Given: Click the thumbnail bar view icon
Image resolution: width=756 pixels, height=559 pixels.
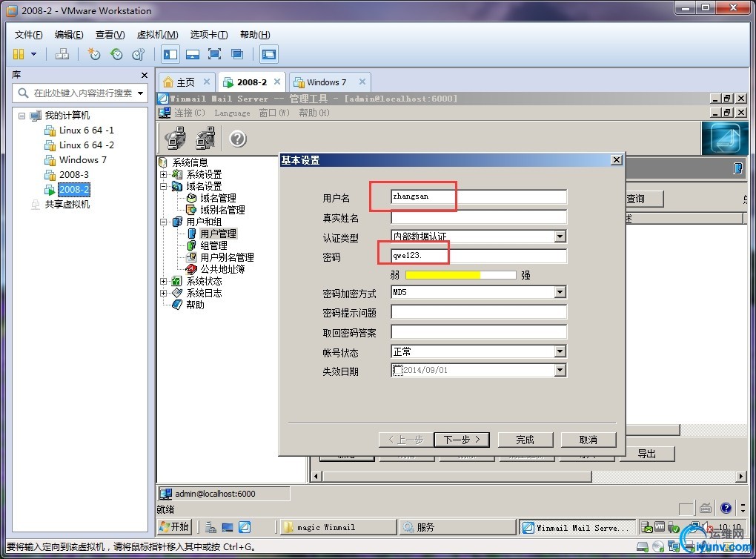Looking at the screenshot, I should [x=193, y=54].
